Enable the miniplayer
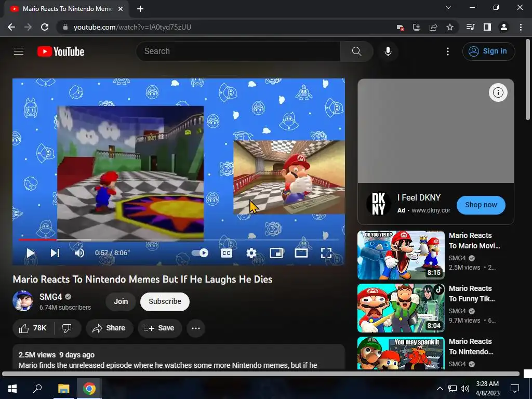 coord(276,253)
